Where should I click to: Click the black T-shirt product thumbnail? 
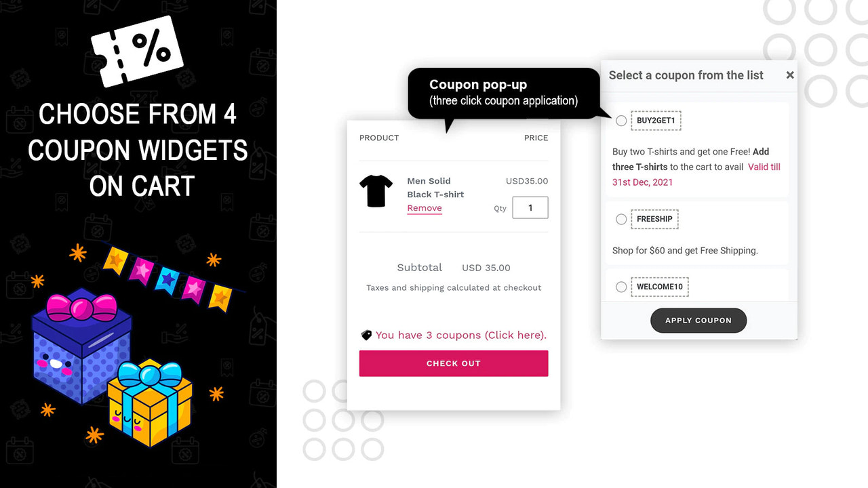click(x=376, y=191)
